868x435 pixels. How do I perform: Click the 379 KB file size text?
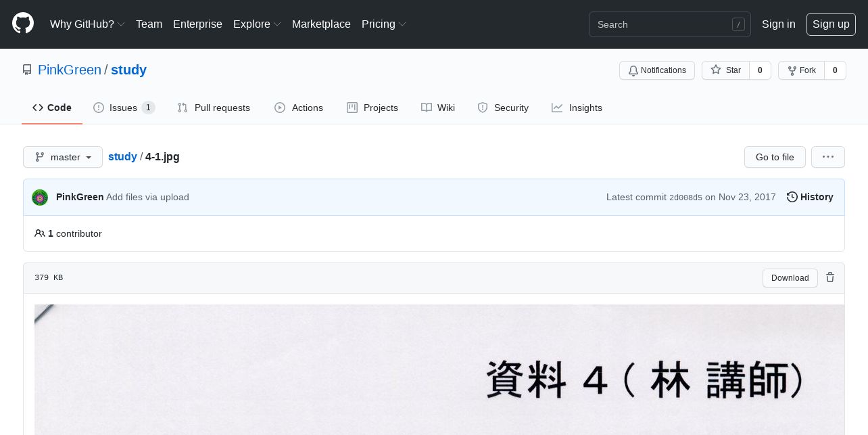pos(49,277)
